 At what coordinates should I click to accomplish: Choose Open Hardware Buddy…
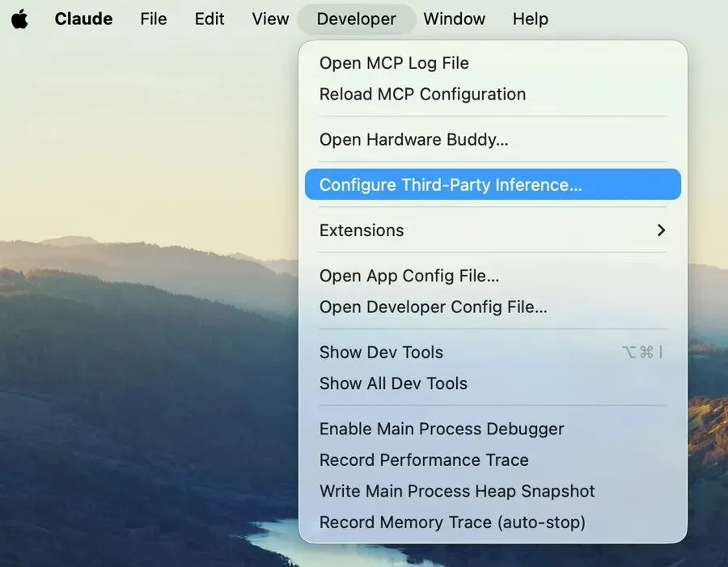pos(493,139)
